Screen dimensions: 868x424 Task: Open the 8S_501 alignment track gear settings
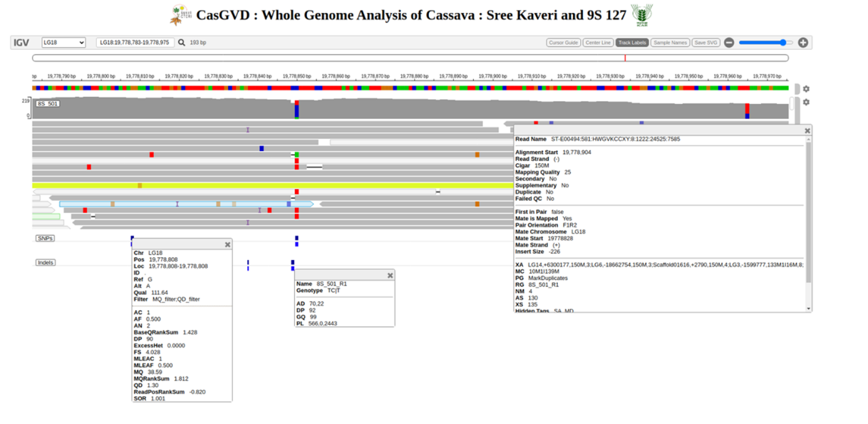pyautogui.click(x=806, y=103)
